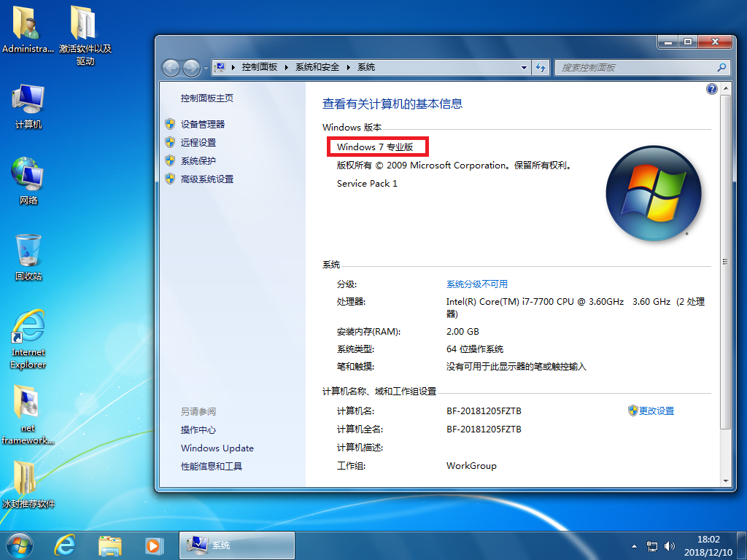
Task: Open the clock showing 18:02
Action: [708, 545]
